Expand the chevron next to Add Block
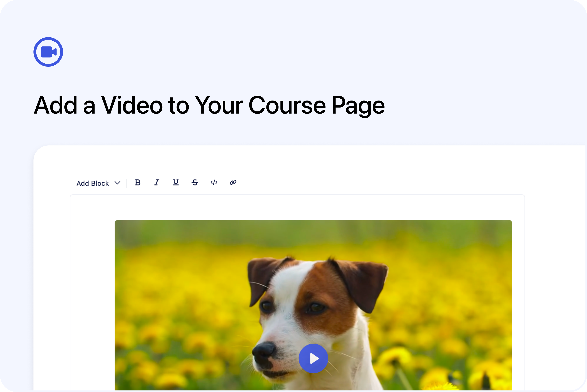The height and width of the screenshot is (392, 587). coord(117,183)
